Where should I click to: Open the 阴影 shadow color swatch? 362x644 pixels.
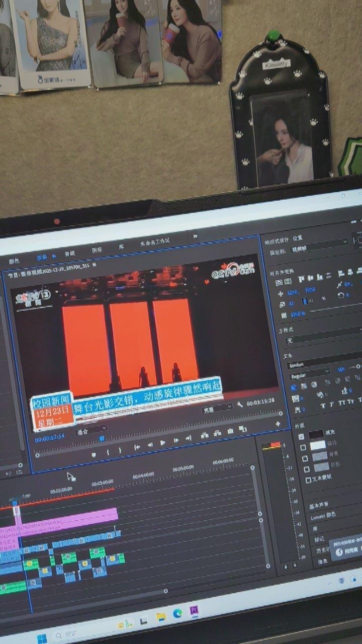322,467
